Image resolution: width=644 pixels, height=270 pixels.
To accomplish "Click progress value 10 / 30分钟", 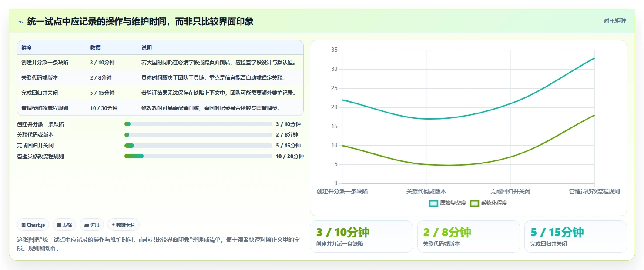I will [290, 156].
